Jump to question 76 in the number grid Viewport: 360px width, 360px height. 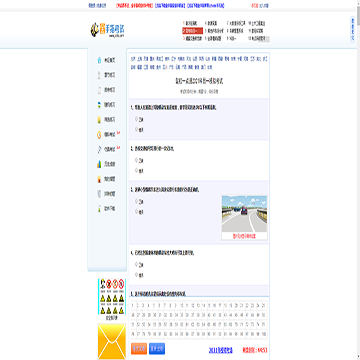134,334
